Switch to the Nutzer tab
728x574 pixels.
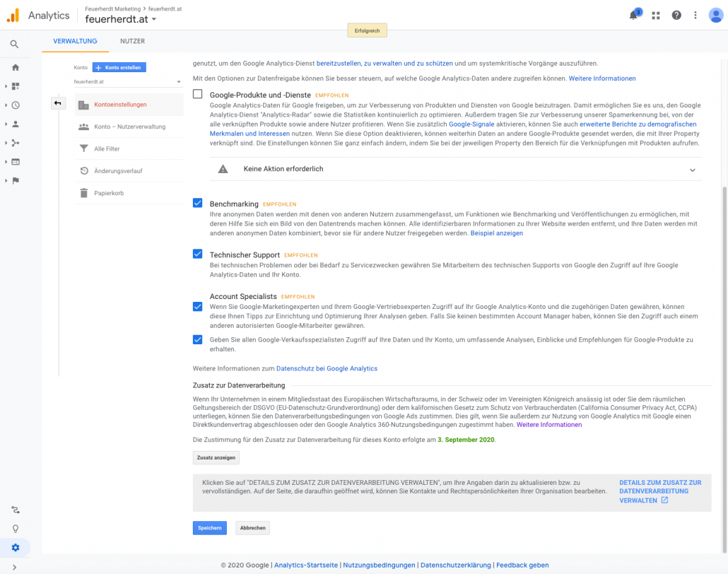click(x=132, y=41)
